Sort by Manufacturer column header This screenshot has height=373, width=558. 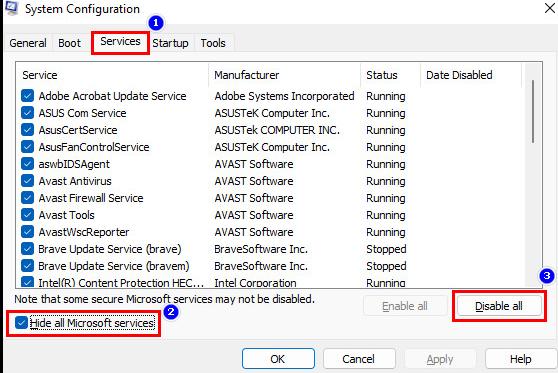[284, 75]
